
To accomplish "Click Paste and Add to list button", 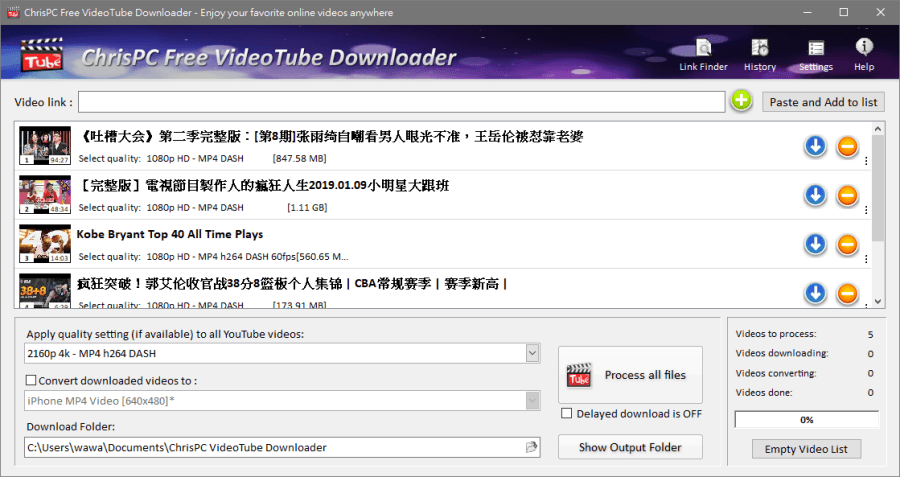I will [823, 102].
